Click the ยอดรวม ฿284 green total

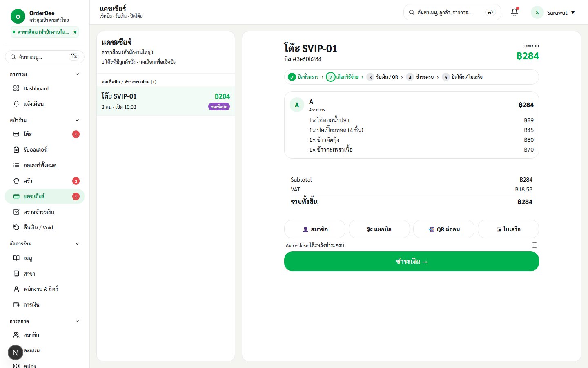(x=528, y=56)
